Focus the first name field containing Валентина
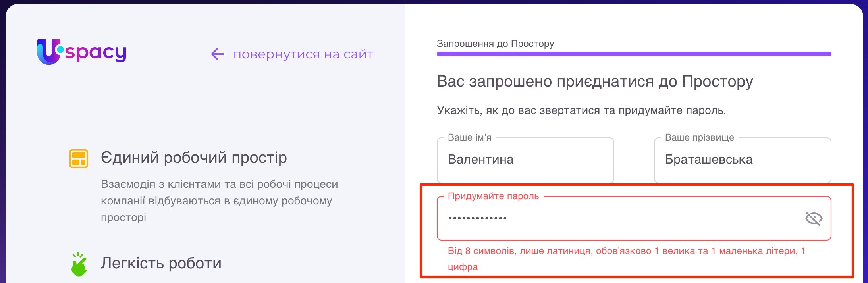The image size is (868, 283). pyautogui.click(x=525, y=160)
